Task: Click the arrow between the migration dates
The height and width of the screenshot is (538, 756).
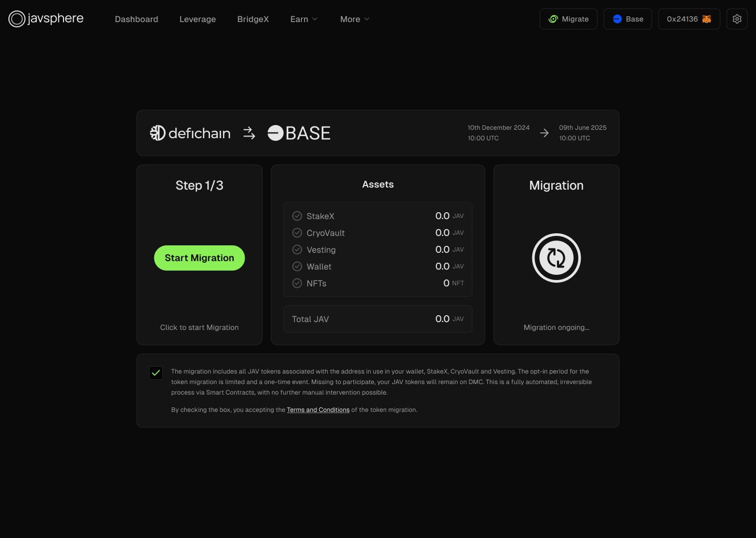Action: coord(544,133)
